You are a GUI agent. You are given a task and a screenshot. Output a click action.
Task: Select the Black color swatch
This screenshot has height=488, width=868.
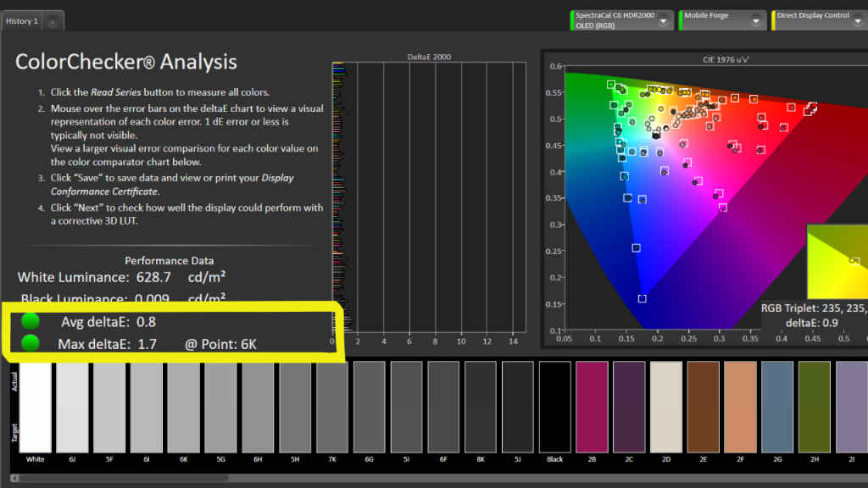coord(554,407)
